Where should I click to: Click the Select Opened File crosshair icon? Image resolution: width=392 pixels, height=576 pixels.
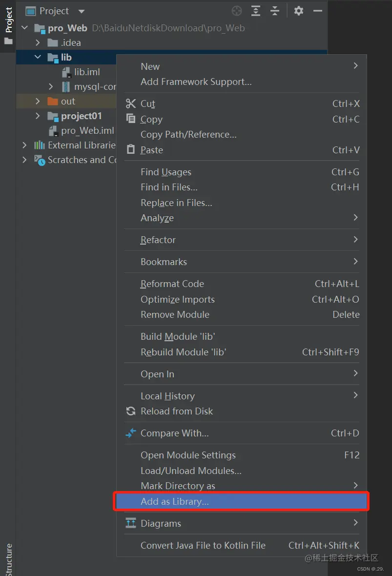click(237, 11)
